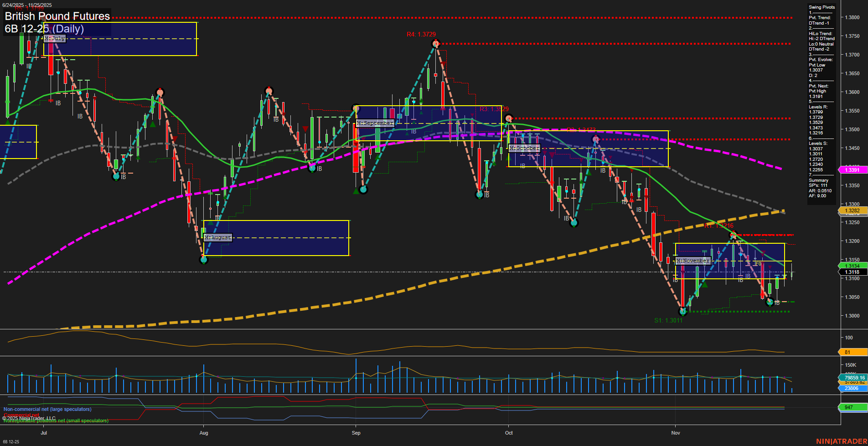Click the magenta 1.3391 price marker on axis
The image size is (868, 446).
click(x=852, y=170)
